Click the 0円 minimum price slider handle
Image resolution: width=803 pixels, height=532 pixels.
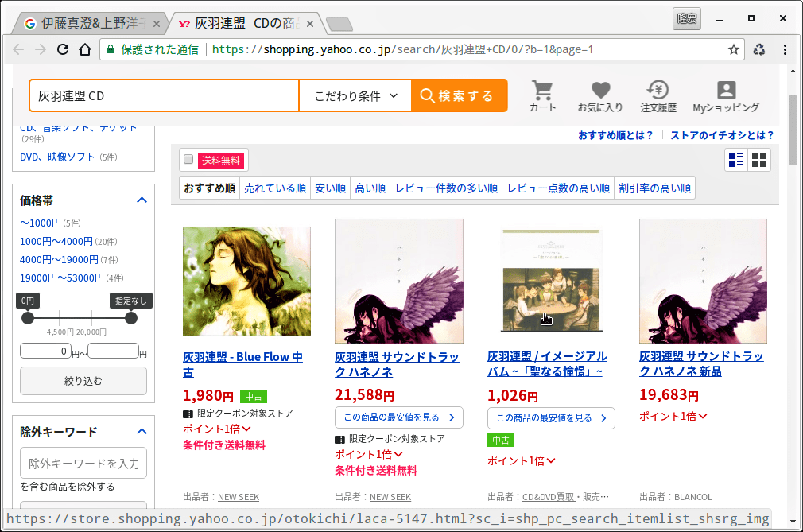pos(28,318)
